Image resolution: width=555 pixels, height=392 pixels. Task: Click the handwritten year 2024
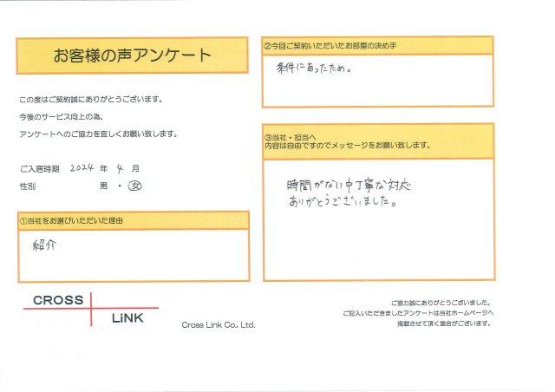pyautogui.click(x=82, y=168)
